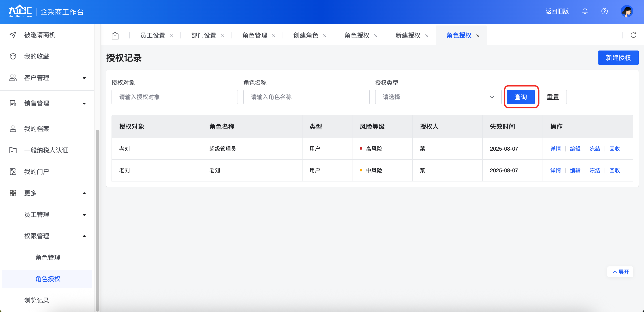Select 角色管理 in sidebar menu
The height and width of the screenshot is (312, 644).
coord(48,257)
